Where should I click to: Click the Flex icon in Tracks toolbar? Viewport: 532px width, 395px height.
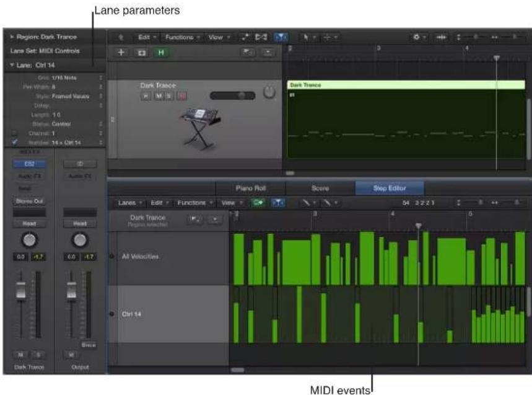pos(261,37)
